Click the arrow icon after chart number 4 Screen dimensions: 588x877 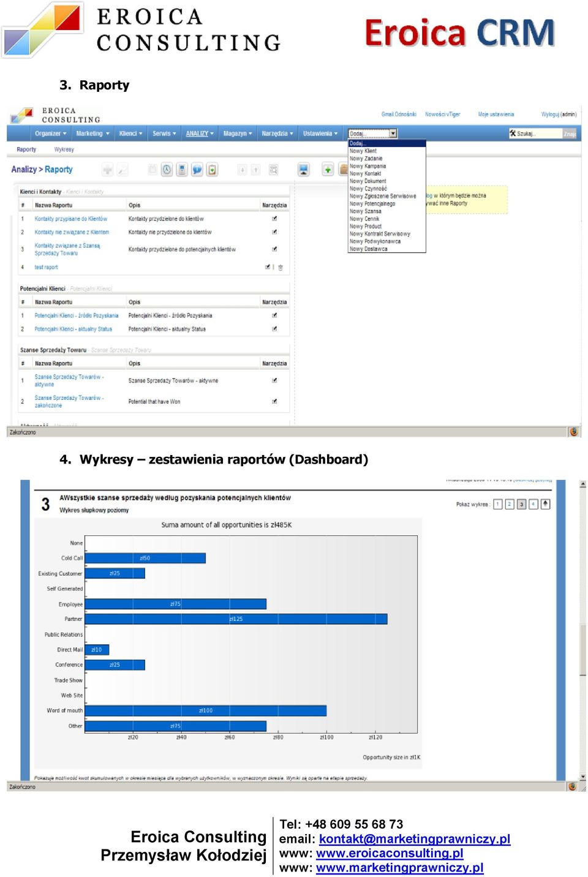[546, 504]
